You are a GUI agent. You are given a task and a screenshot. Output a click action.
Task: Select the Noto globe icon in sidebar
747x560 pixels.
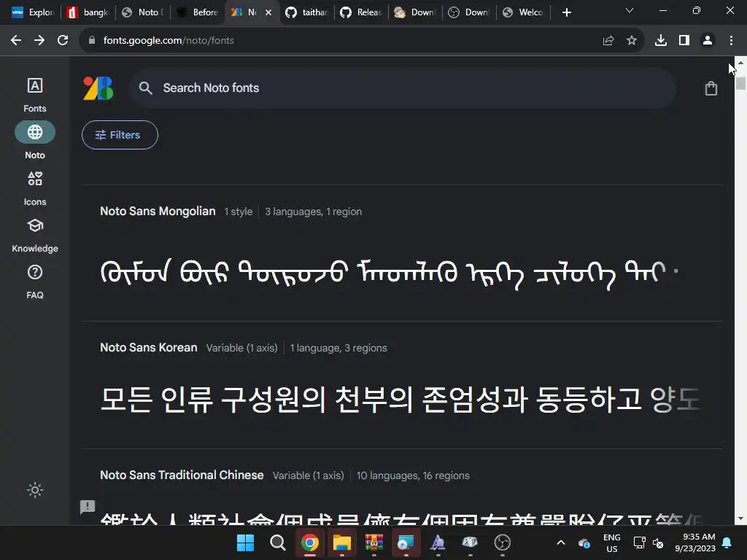(35, 132)
